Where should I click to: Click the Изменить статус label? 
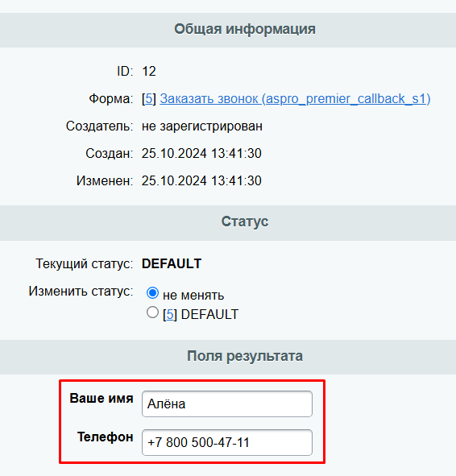tap(81, 291)
